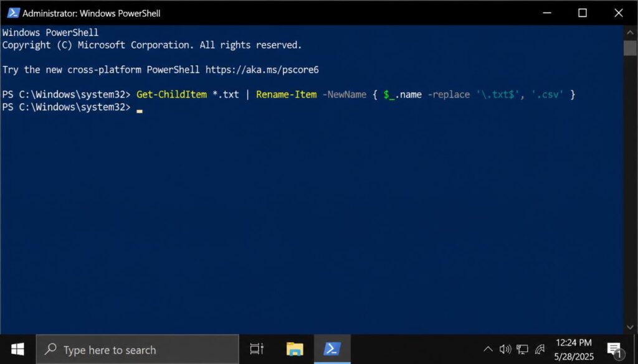Image resolution: width=638 pixels, height=364 pixels.
Task: Click the scrollbar up arrow
Action: point(629,32)
